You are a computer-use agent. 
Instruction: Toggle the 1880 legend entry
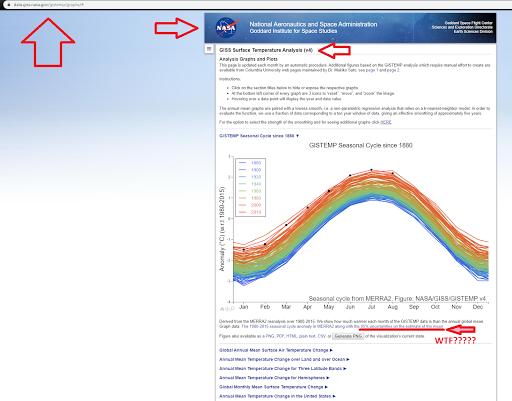click(x=250, y=163)
